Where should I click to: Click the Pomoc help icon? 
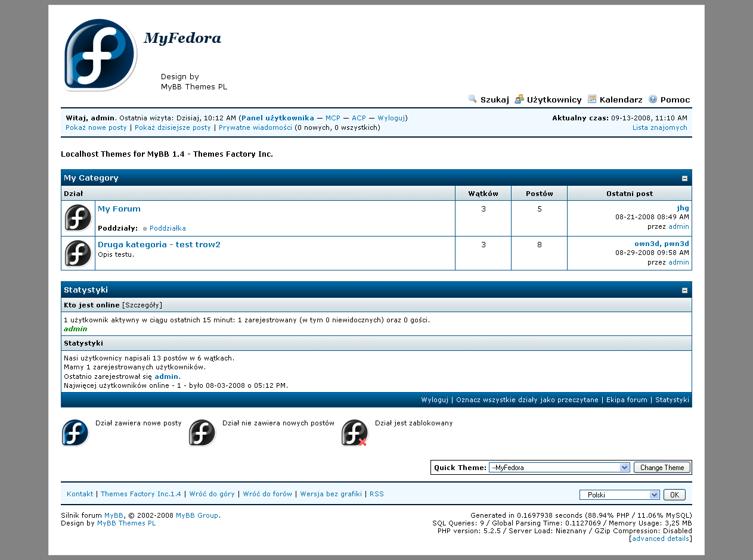[x=653, y=99]
